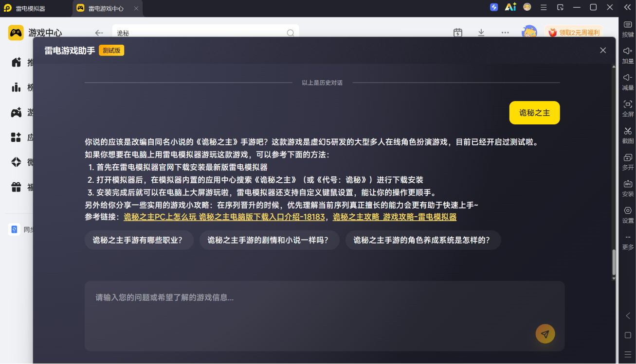
Task: Open the ranking bar-chart icon in sidebar
Action: click(16, 87)
